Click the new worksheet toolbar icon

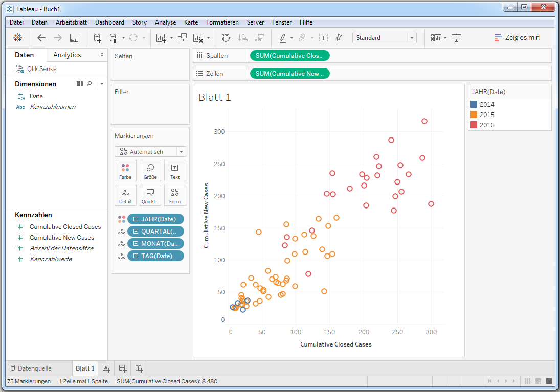161,38
